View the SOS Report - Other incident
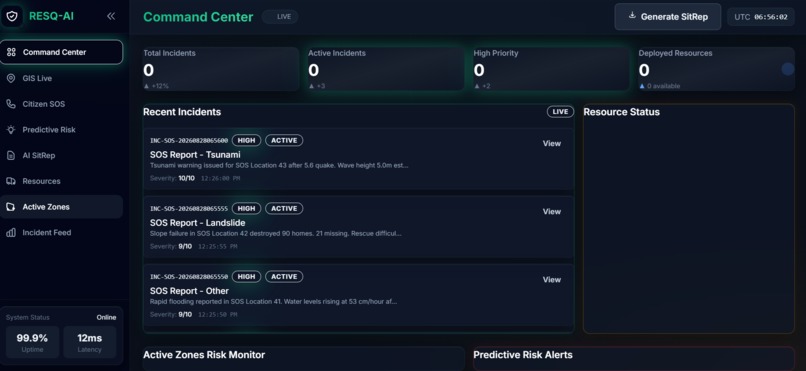This screenshot has width=806, height=371. [552, 280]
